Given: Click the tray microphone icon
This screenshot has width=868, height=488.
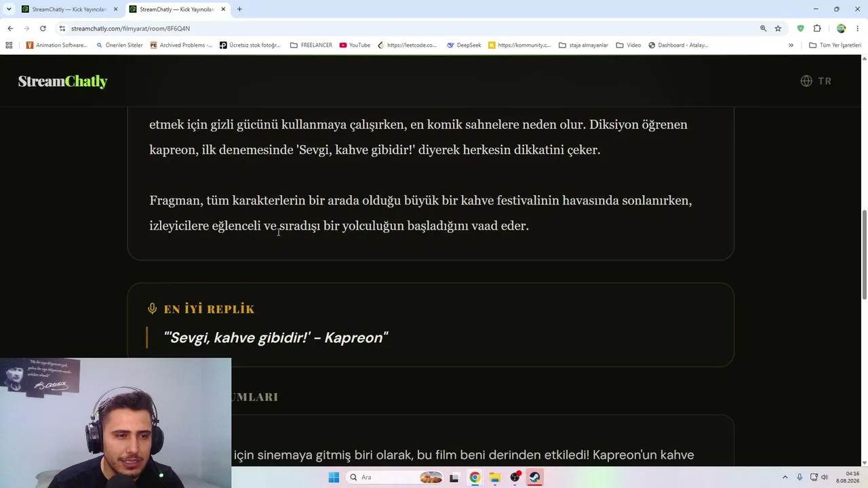Looking at the screenshot, I should coord(800,477).
